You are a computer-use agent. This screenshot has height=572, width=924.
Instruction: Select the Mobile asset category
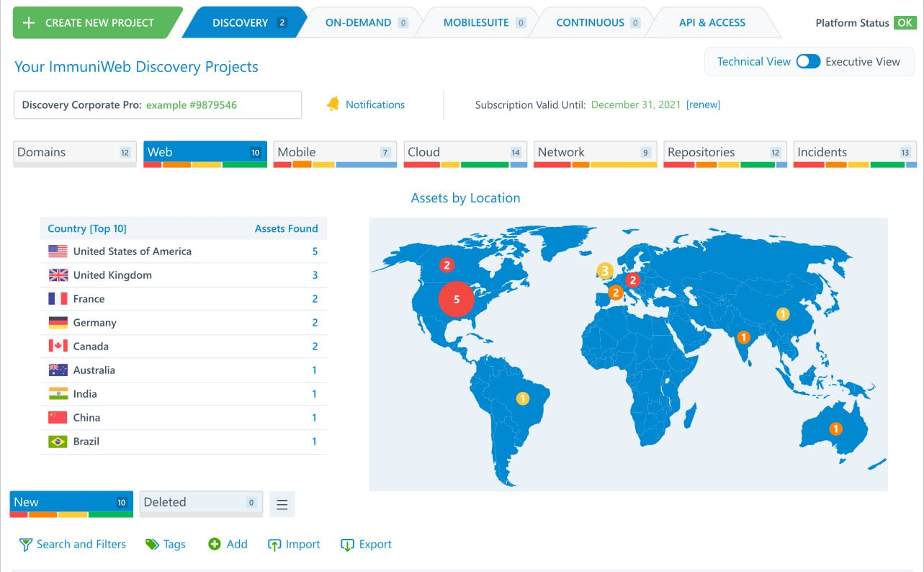click(x=336, y=153)
